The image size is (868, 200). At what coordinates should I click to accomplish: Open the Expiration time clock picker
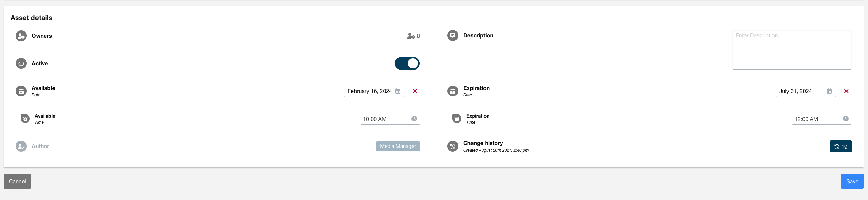point(846,119)
